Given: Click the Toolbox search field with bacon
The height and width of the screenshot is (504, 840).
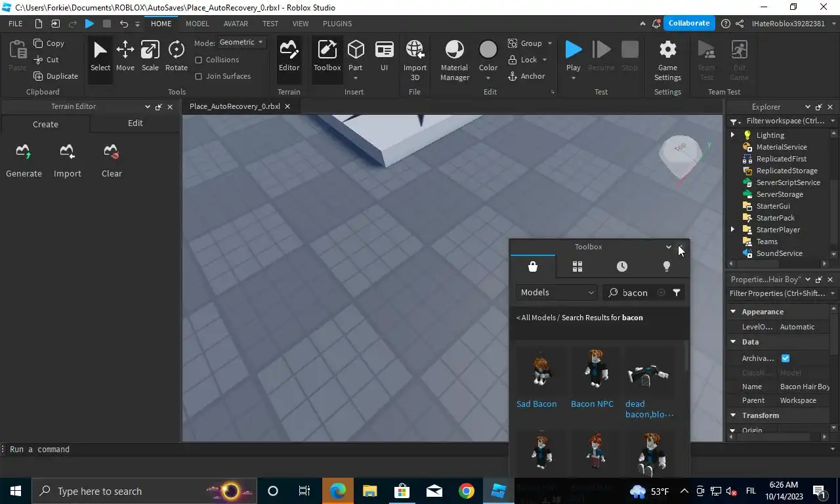Looking at the screenshot, I should tap(635, 293).
